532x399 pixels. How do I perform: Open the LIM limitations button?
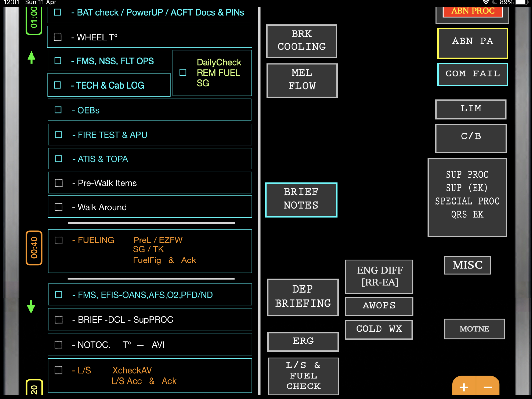pyautogui.click(x=471, y=109)
